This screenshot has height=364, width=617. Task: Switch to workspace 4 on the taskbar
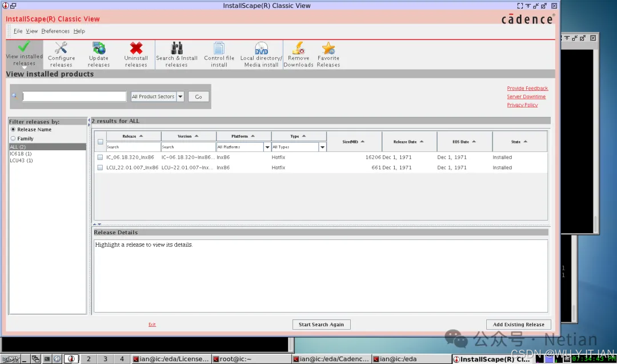pos(122,359)
